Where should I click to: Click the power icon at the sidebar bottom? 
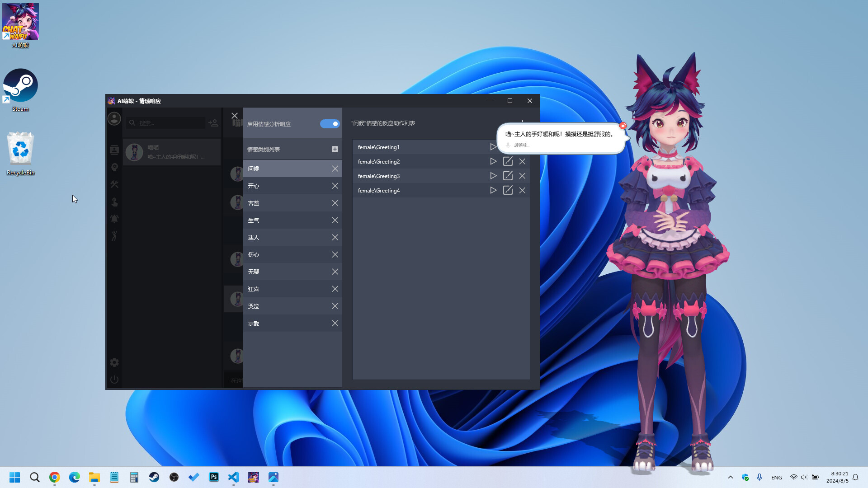(114, 380)
